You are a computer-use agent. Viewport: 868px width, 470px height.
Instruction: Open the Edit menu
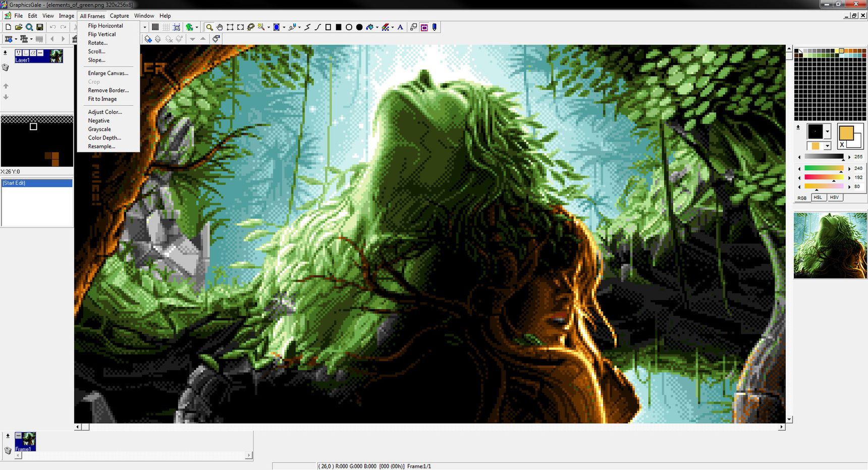[32, 16]
